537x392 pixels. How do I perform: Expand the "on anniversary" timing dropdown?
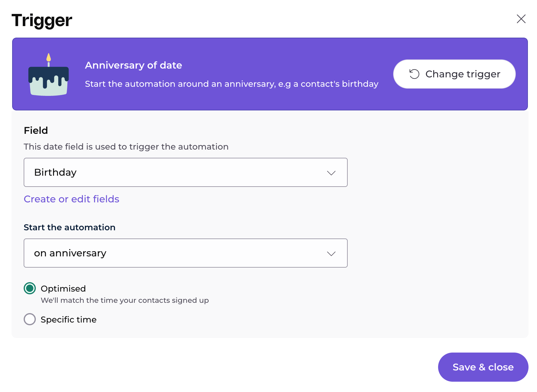tap(185, 253)
